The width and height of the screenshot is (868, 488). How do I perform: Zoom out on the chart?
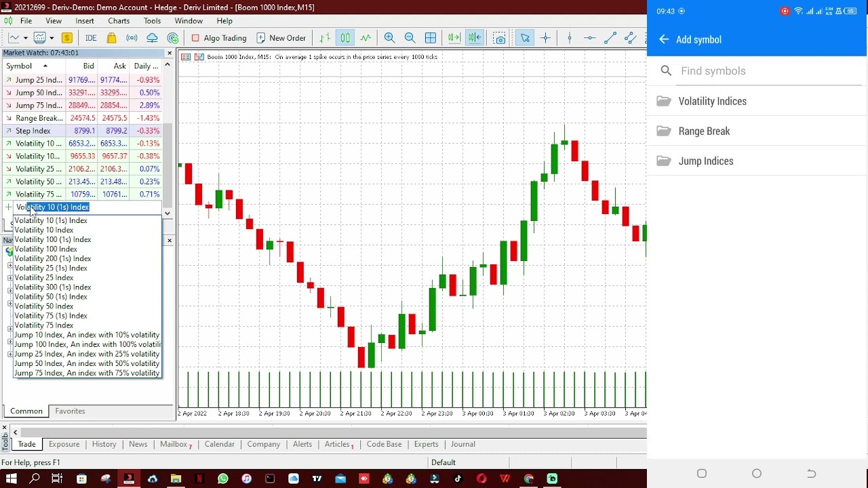(410, 38)
